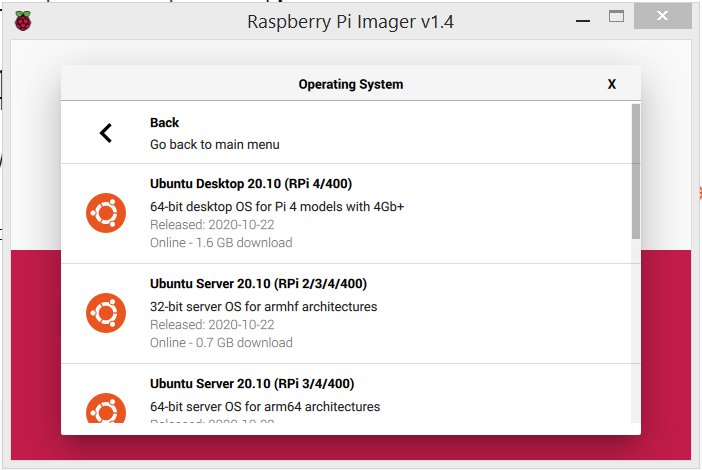The width and height of the screenshot is (702, 470).
Task: Click '64-bit server OS for arm64 architectures' text
Action: (265, 406)
